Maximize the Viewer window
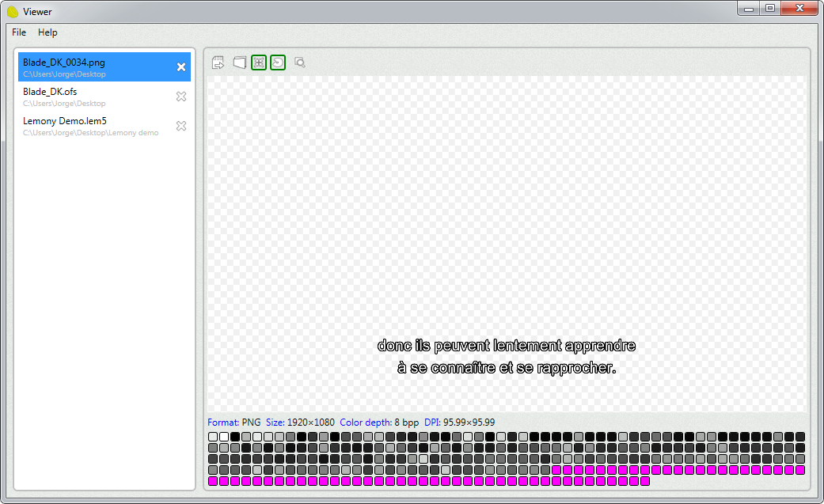824x504 pixels. tap(770, 9)
